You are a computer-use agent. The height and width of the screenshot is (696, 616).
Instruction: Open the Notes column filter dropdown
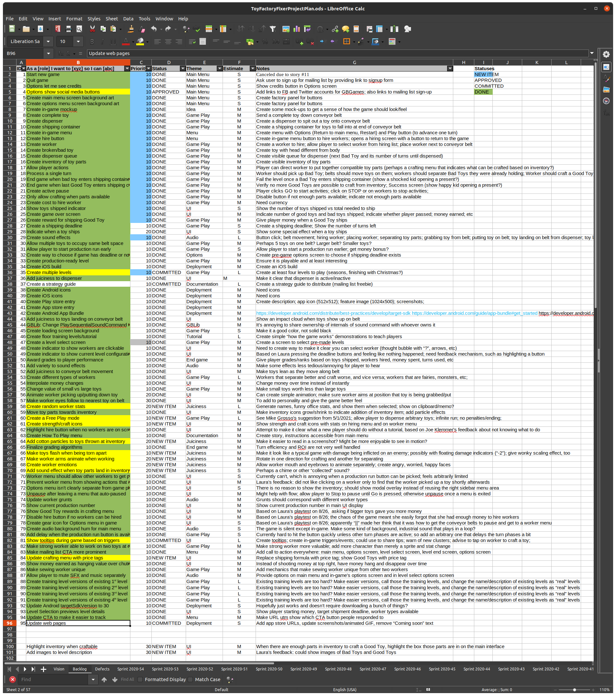click(450, 69)
